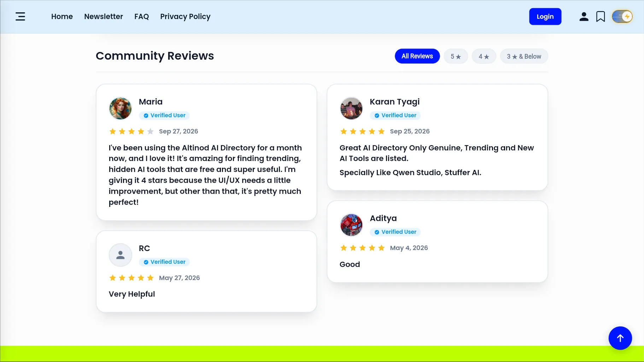Open the Newsletter link
This screenshot has width=644, height=362.
point(104,17)
